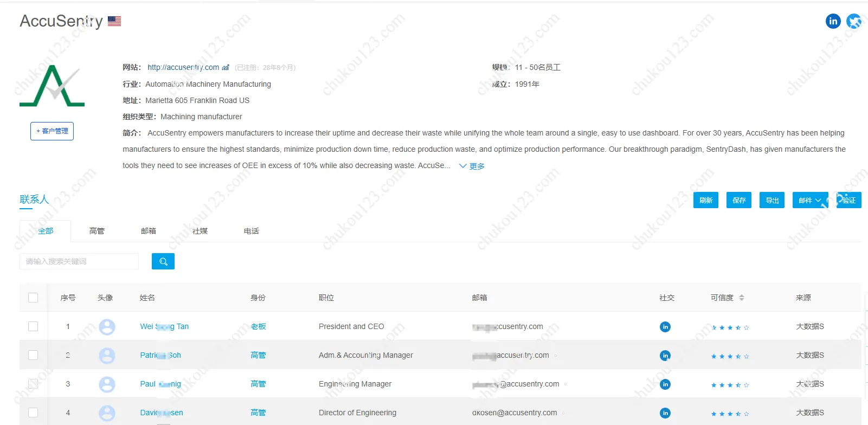Click the blue search magnifier button
The image size is (868, 425).
163,261
